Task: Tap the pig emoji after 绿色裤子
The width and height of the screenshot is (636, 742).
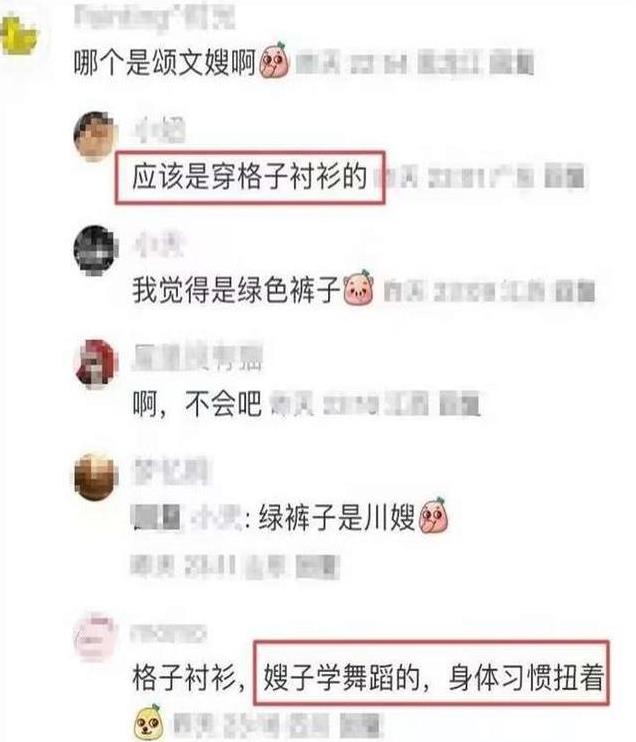Action: point(358,288)
